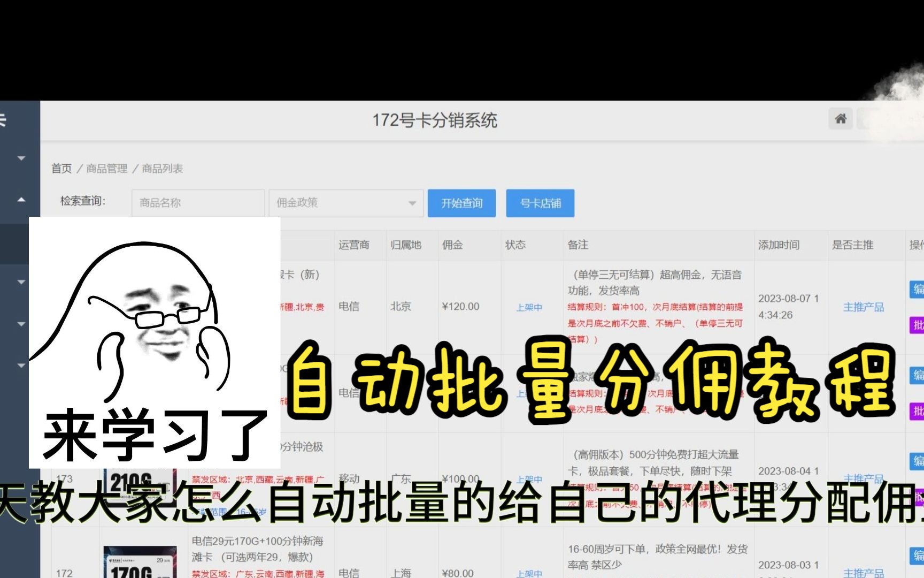
Task: Open the 号卡店铺 button
Action: click(540, 203)
